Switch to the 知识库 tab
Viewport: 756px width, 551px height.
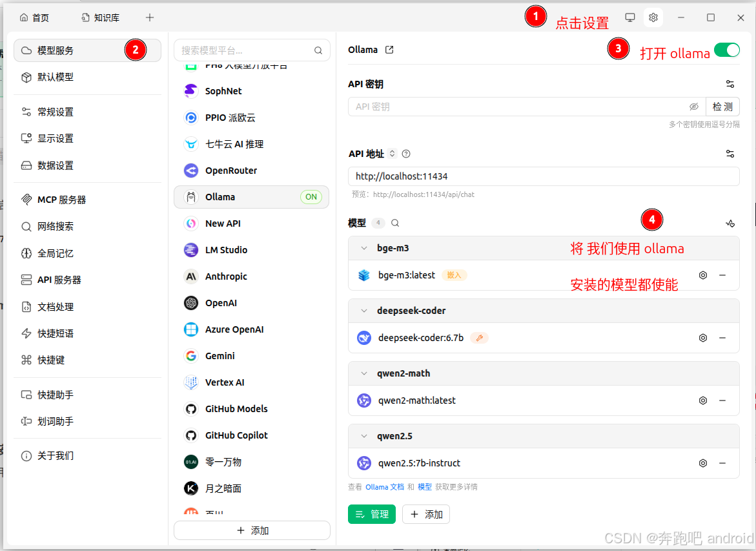click(100, 18)
